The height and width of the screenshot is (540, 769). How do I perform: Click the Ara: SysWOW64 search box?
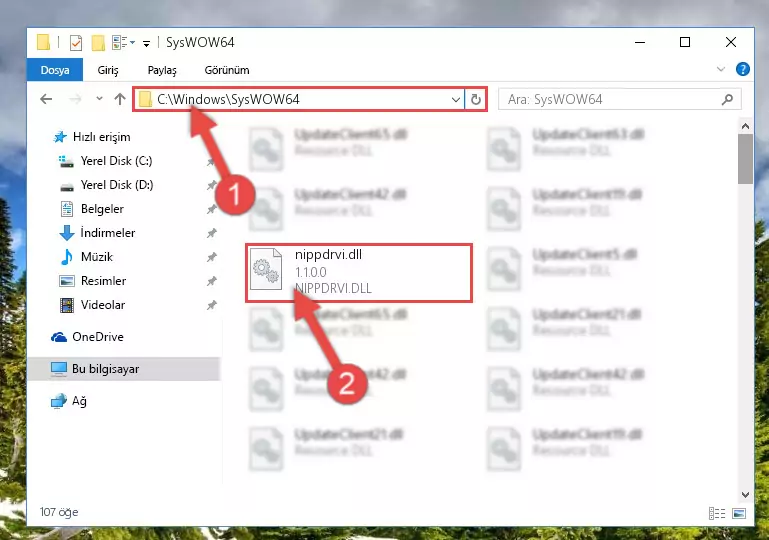[x=619, y=100]
